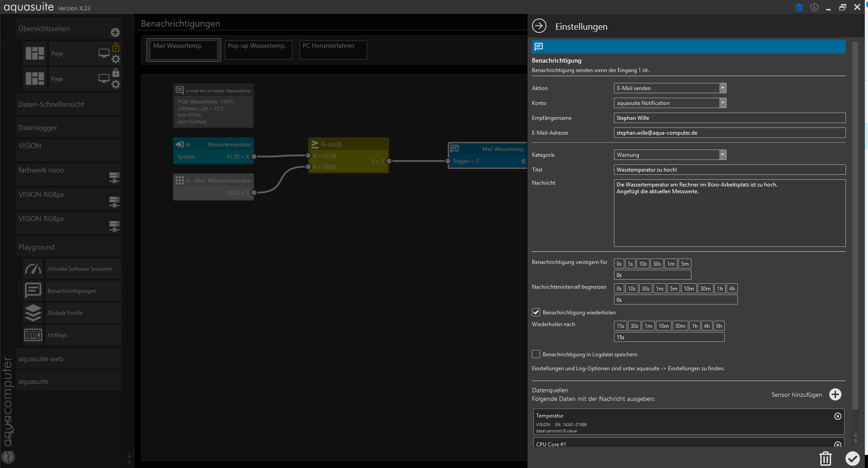This screenshot has height=468, width=868.
Task: Toggle Benachrichtigung wiederholen checkbox
Action: [x=536, y=312]
